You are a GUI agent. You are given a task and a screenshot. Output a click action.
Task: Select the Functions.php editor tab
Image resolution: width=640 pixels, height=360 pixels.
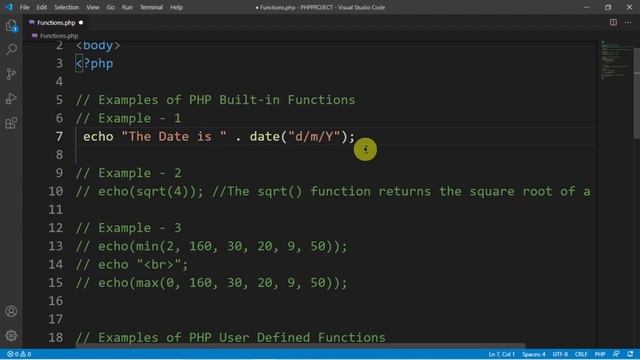pos(56,22)
